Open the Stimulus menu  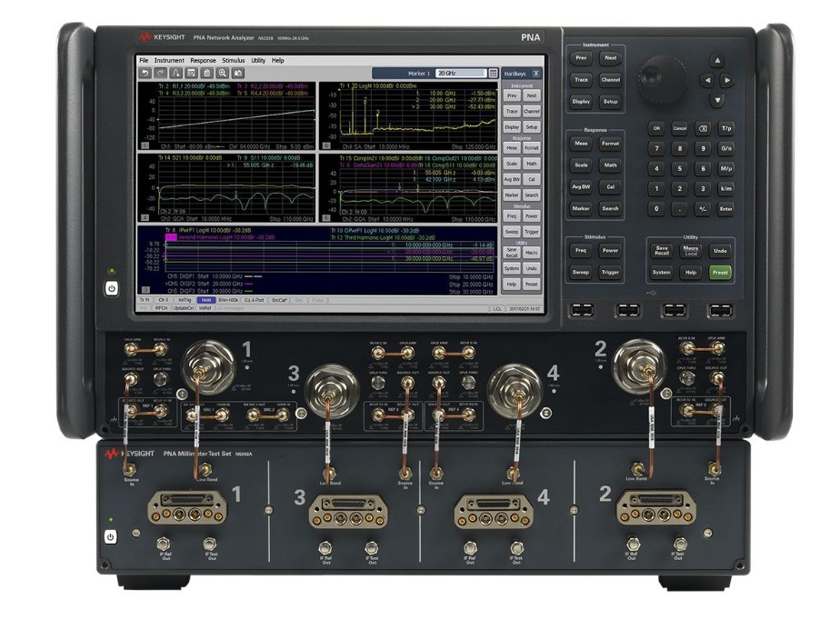pyautogui.click(x=233, y=61)
